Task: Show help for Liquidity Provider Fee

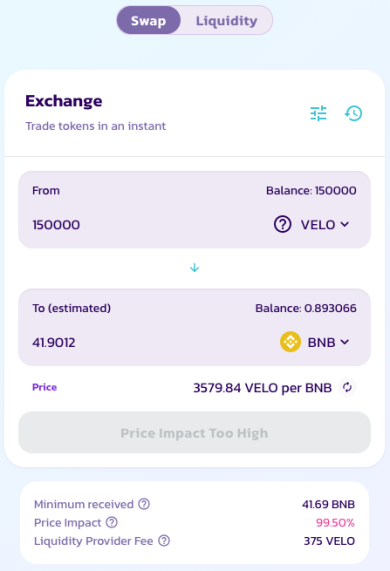Action: coord(164,541)
